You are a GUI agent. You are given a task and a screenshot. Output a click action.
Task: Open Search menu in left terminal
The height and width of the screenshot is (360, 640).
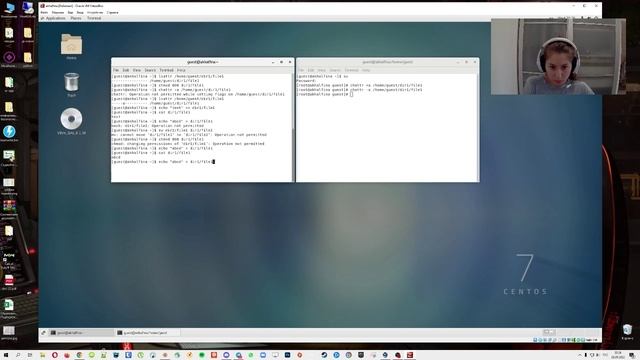point(150,70)
